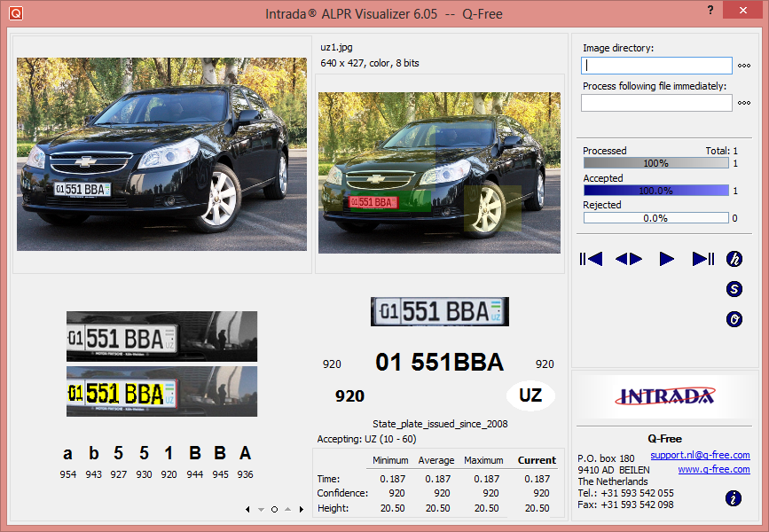Jump to first image with skip-back button
The height and width of the screenshot is (532, 769).
point(591,259)
